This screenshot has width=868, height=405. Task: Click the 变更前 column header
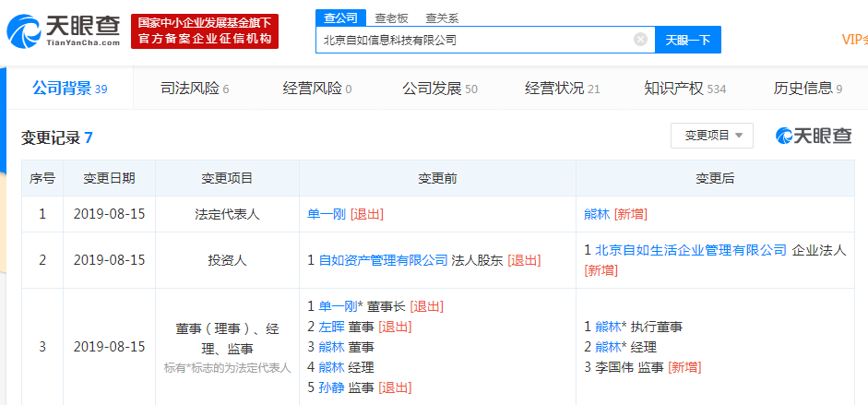pyautogui.click(x=437, y=178)
